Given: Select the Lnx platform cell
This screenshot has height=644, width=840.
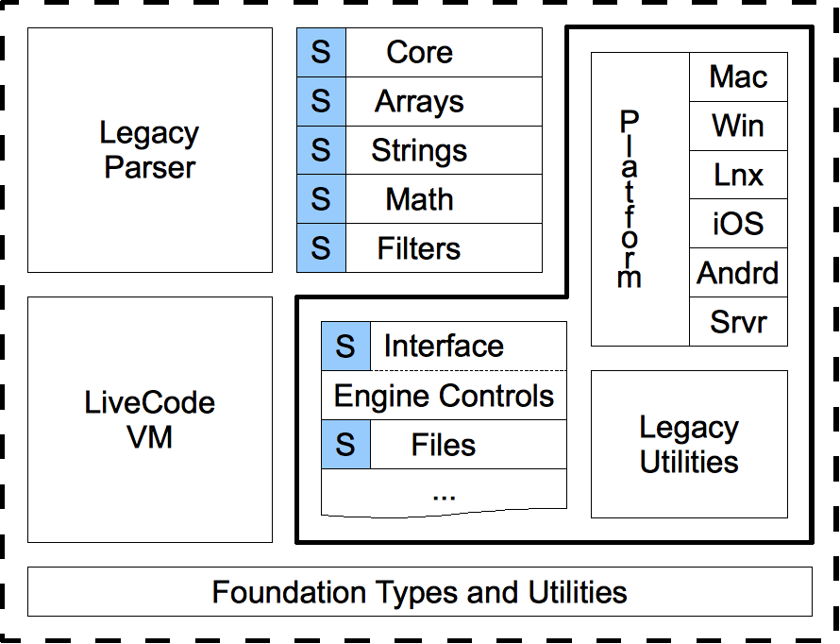Looking at the screenshot, I should click(x=738, y=175).
